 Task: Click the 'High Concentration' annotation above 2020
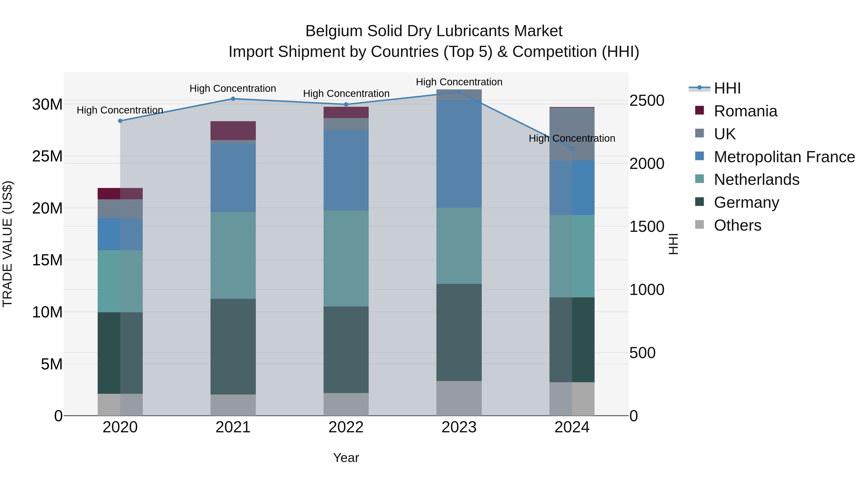click(x=120, y=110)
